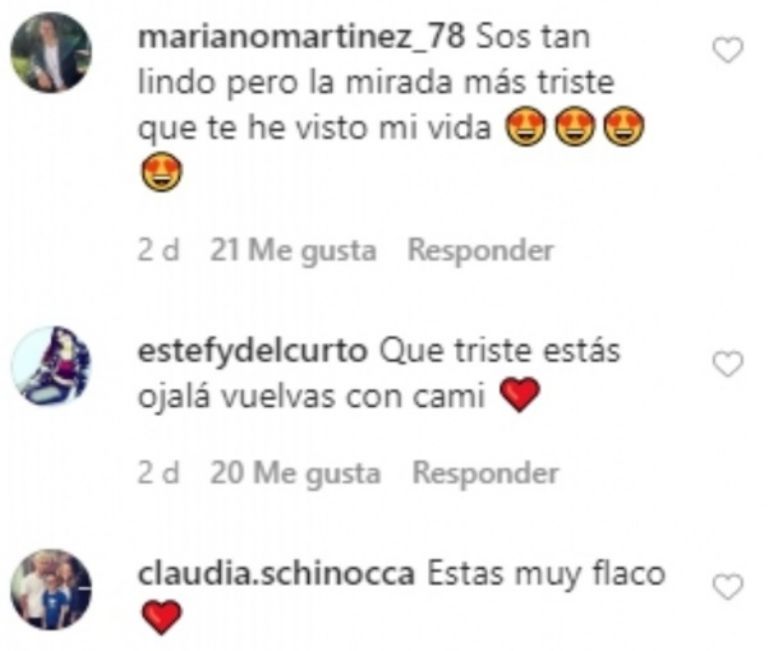Click the red heart emoji after "con cami"
Image resolution: width=768 pixels, height=651 pixels.
tap(520, 395)
